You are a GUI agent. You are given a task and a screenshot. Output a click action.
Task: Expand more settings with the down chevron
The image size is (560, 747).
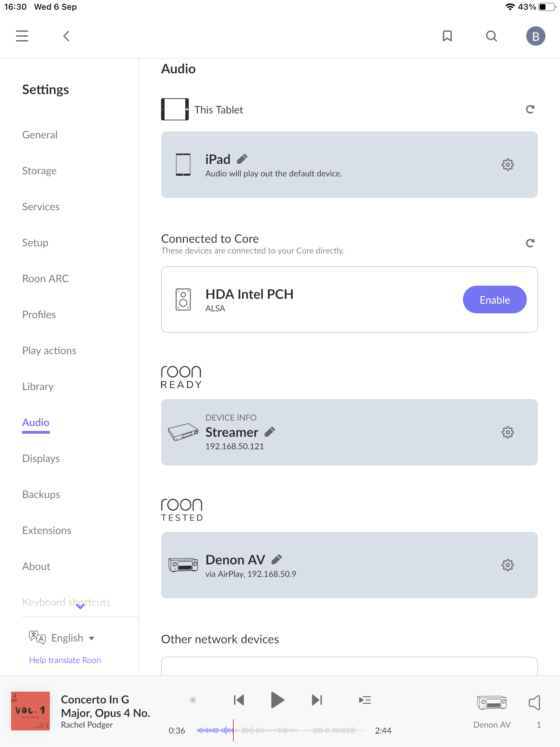(x=80, y=606)
